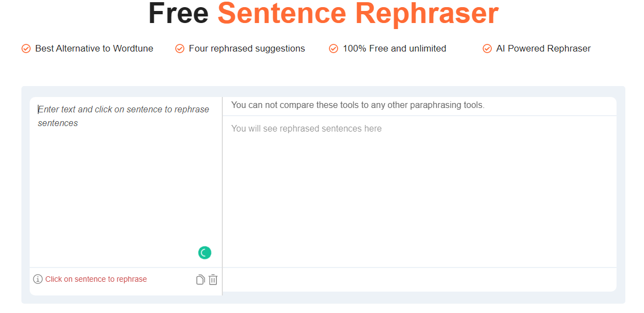Click checkmark beside AI Powered Rephraser
The image size is (644, 313).
[x=487, y=49]
